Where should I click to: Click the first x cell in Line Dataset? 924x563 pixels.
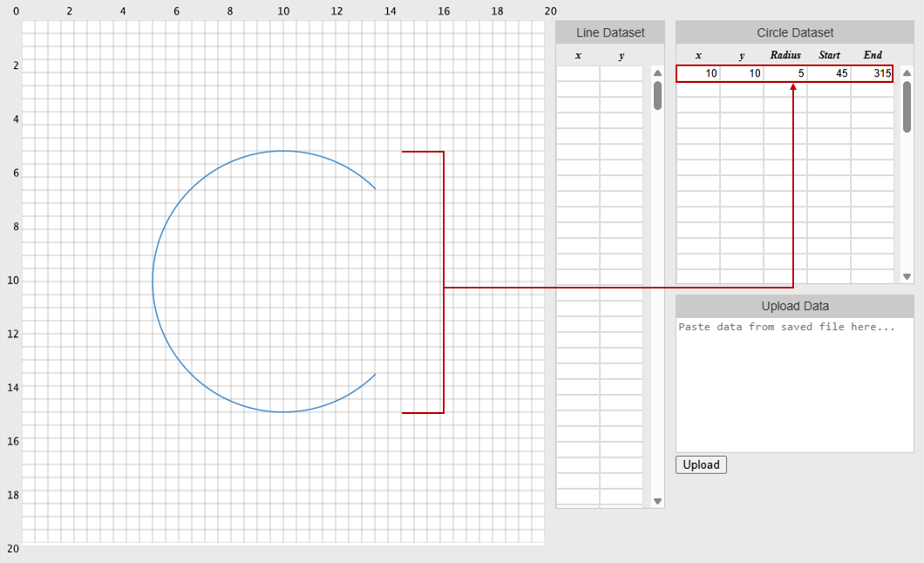click(x=577, y=73)
